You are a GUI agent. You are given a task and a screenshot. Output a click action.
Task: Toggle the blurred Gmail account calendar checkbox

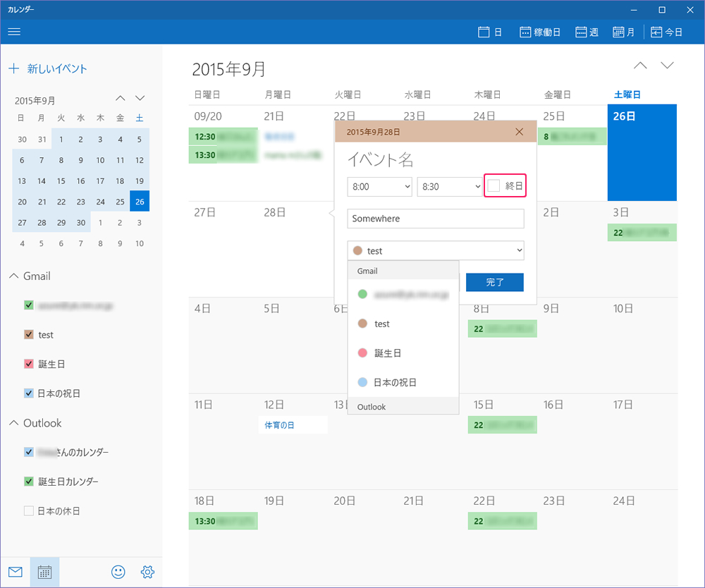click(29, 305)
